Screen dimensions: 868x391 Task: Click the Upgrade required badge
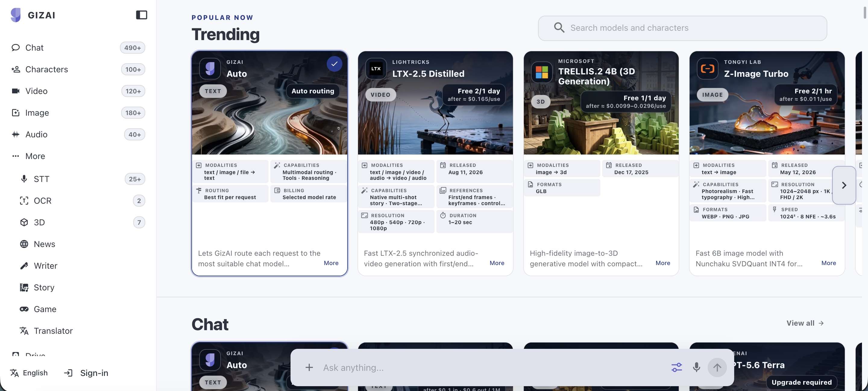pos(802,382)
